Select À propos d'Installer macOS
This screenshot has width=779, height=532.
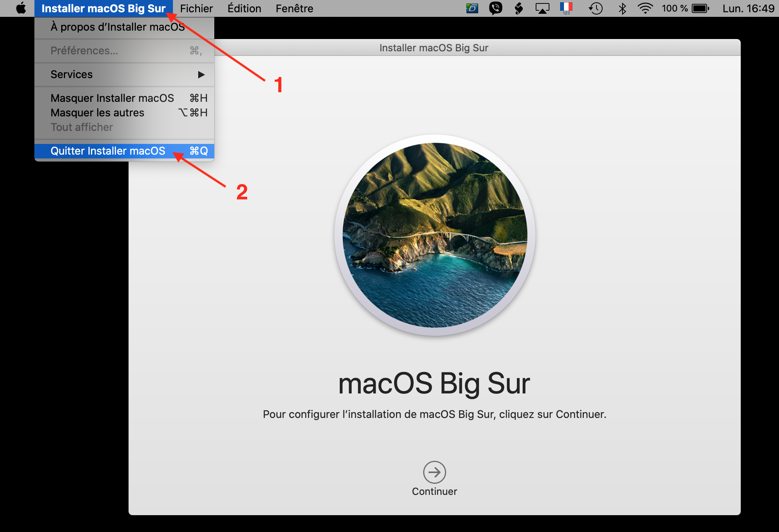tap(117, 27)
